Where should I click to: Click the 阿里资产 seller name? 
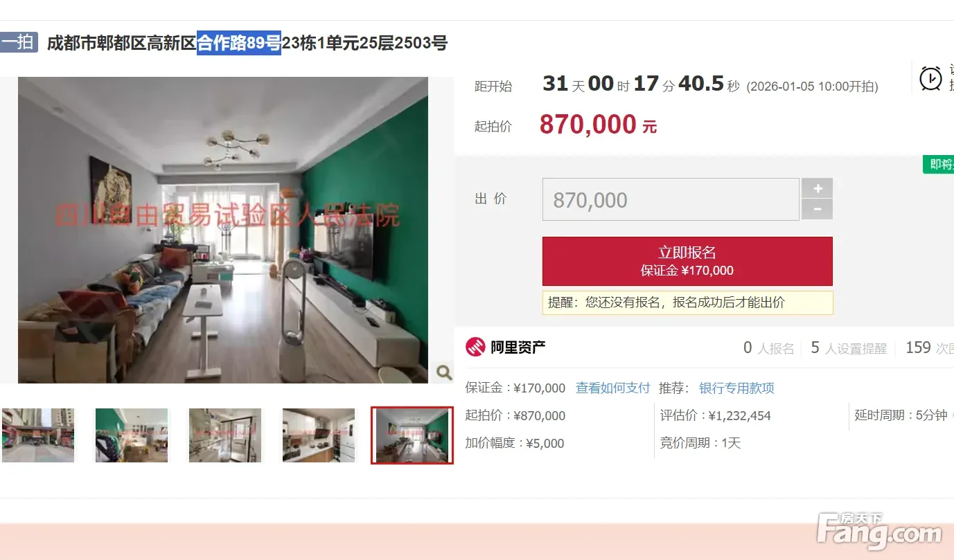[518, 347]
